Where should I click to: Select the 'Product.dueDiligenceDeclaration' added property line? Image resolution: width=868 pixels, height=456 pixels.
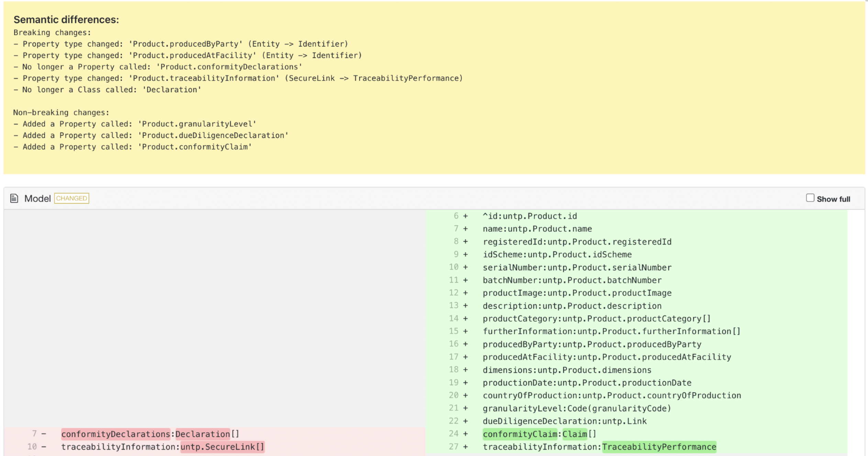(151, 136)
